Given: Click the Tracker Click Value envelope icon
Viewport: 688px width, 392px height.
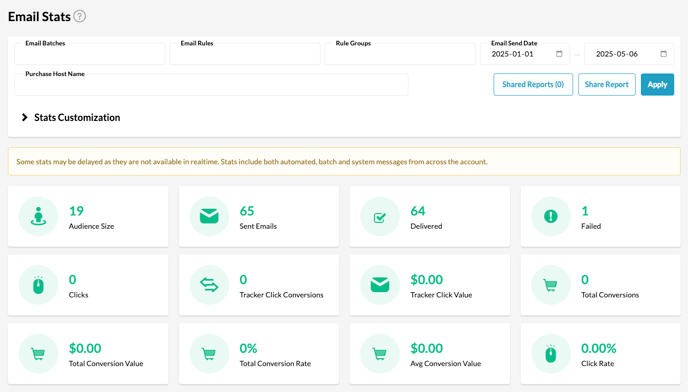Looking at the screenshot, I should [x=380, y=285].
